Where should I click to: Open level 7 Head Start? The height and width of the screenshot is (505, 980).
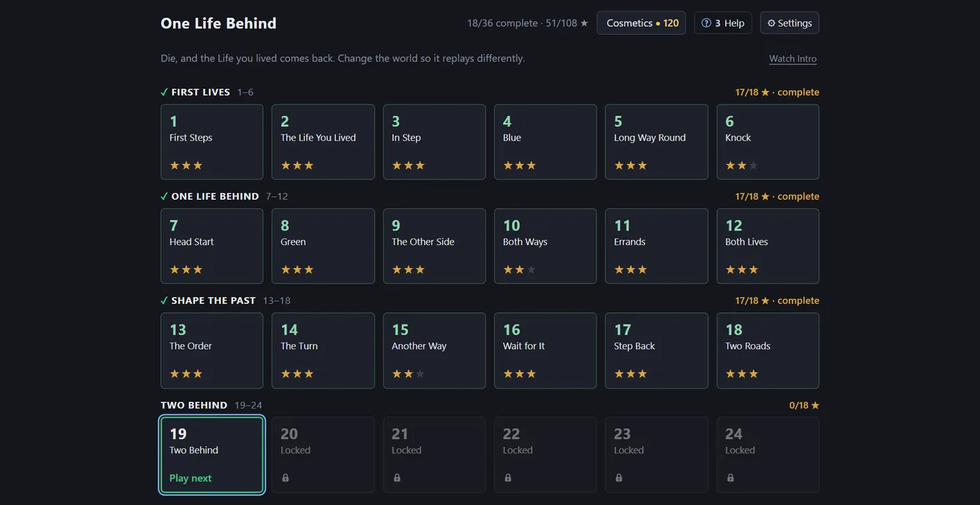[212, 246]
